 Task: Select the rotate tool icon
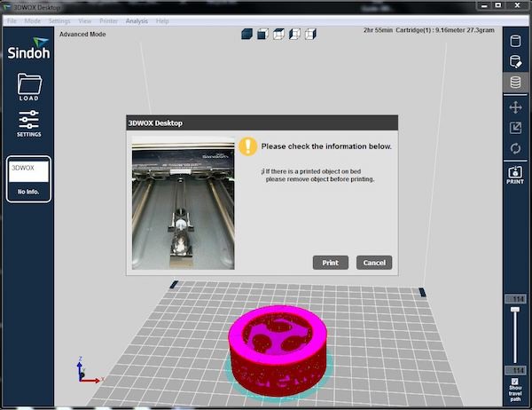[515, 148]
